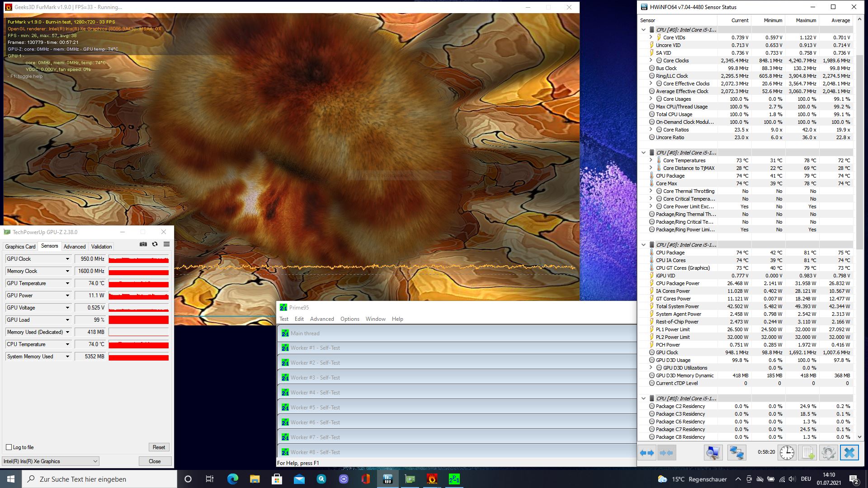868x488 pixels.
Task: Click HWiNFO blue X close sensors button
Action: point(849,452)
